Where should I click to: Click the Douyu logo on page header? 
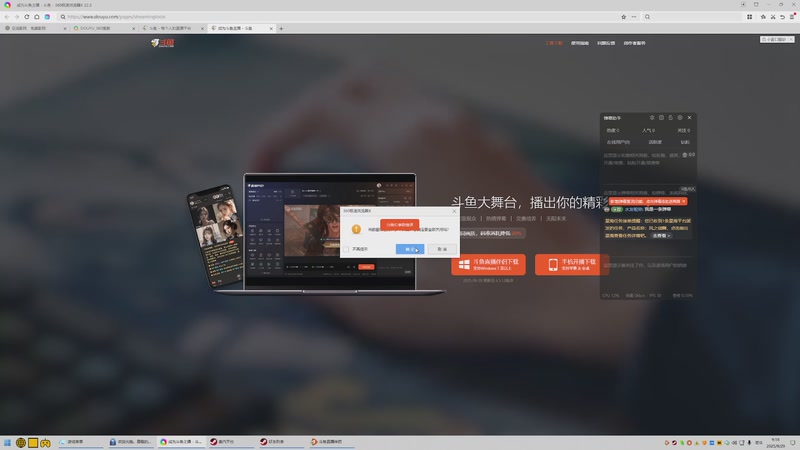pos(163,43)
